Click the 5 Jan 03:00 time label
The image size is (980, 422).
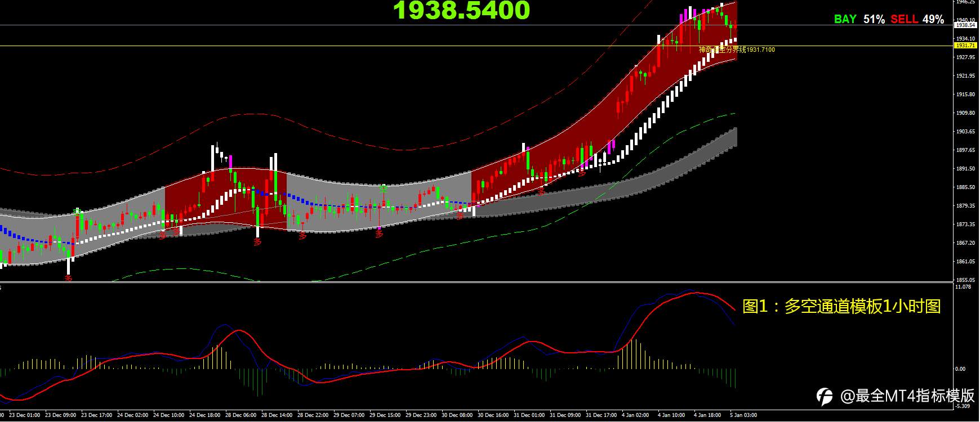[x=743, y=415]
